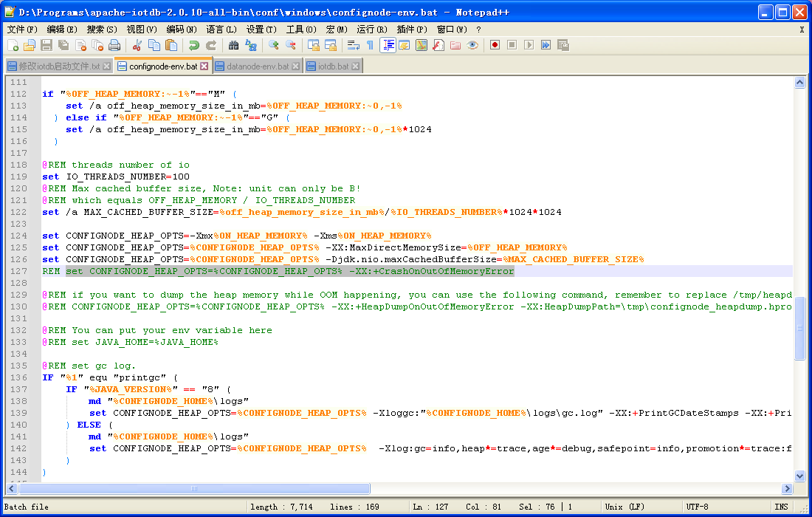Open the 运行(R) run menu
812x517 pixels.
(372, 30)
